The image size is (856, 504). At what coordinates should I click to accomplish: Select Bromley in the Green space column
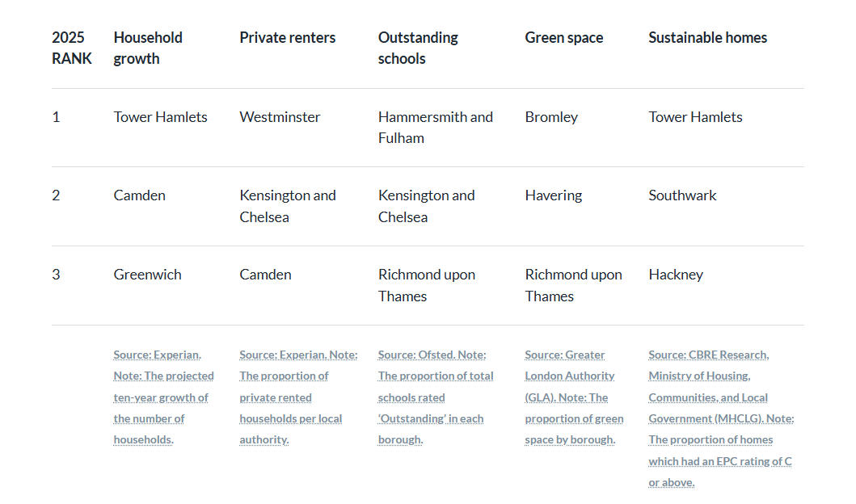[x=551, y=117]
